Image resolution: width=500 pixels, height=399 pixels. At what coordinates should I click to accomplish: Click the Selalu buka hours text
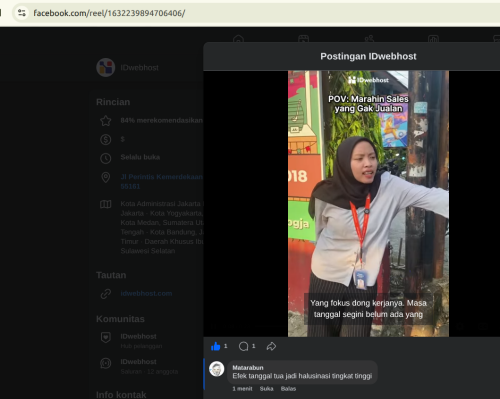pos(140,157)
